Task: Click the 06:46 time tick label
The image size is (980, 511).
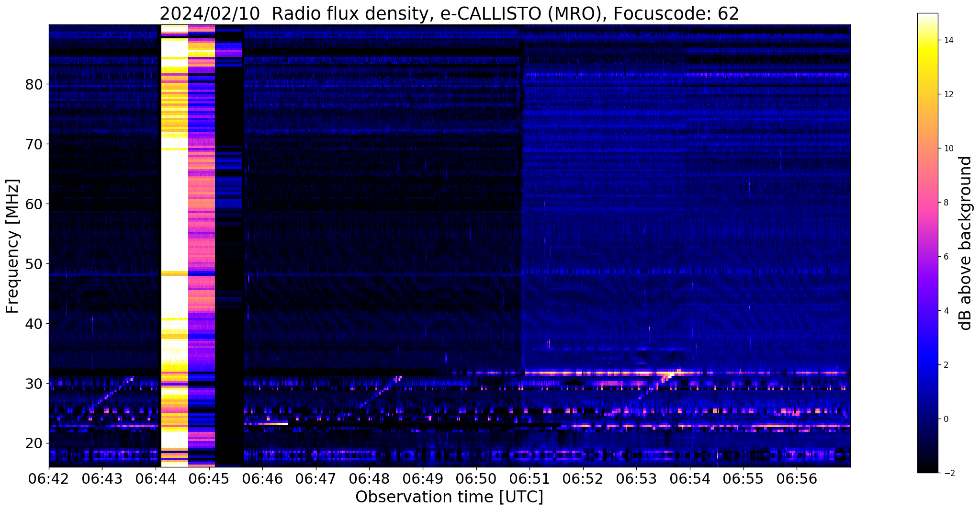Action: tap(262, 479)
